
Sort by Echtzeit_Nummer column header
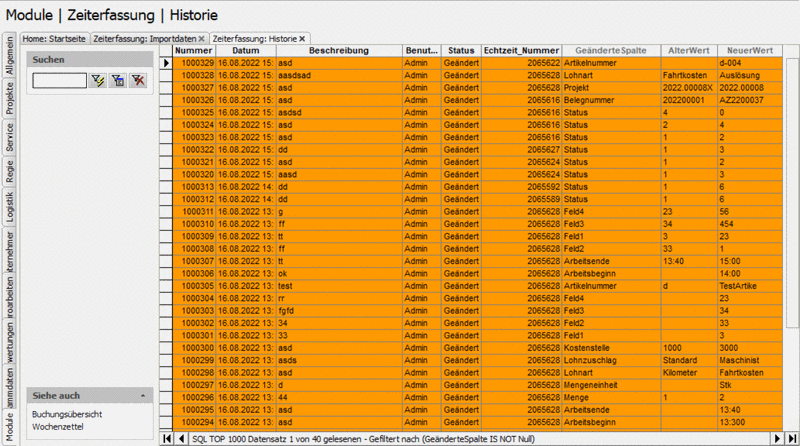point(521,51)
